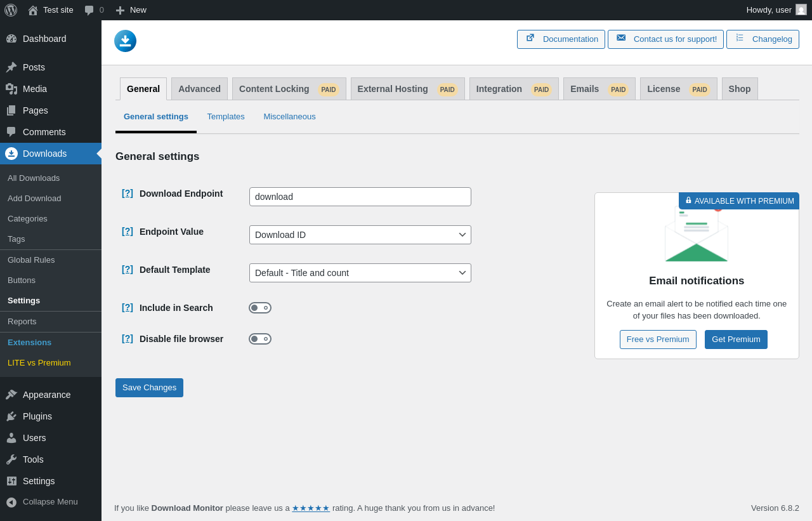Click the WordPress logo icon
This screenshot has height=521, width=812.
click(x=11, y=10)
